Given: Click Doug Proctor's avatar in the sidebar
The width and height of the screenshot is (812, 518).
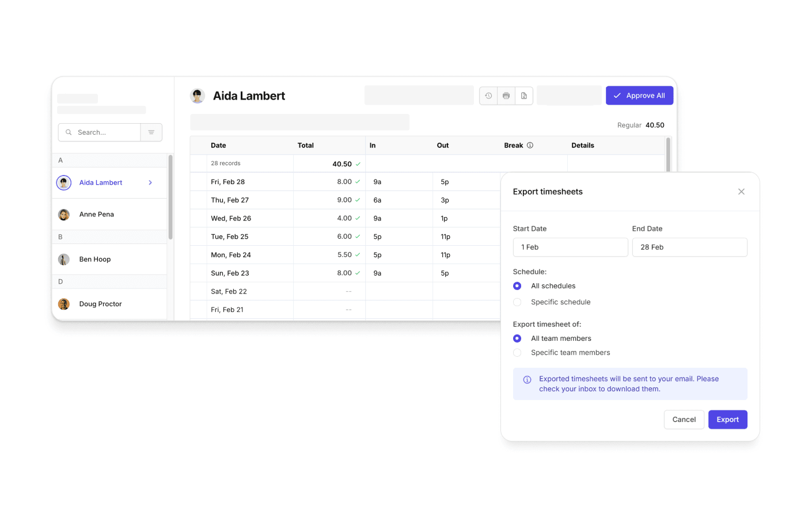Looking at the screenshot, I should [x=64, y=304].
